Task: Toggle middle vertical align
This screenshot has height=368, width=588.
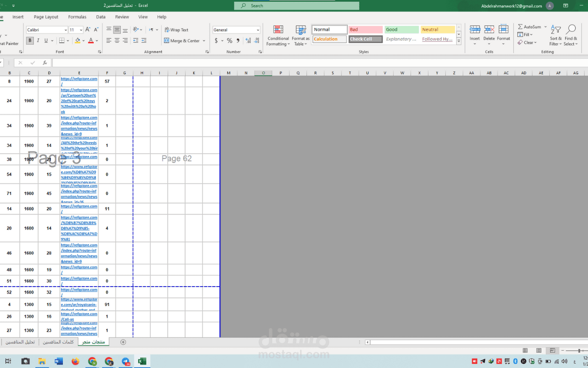Action: coord(117,30)
